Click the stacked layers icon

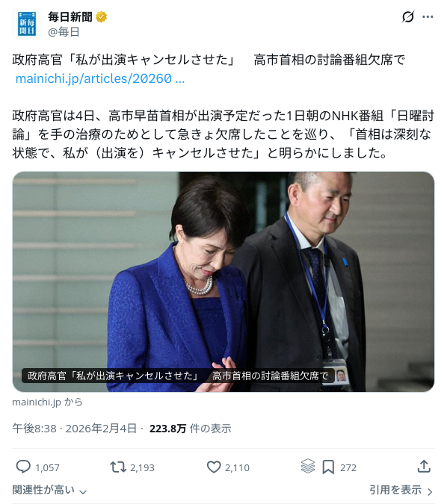click(308, 466)
